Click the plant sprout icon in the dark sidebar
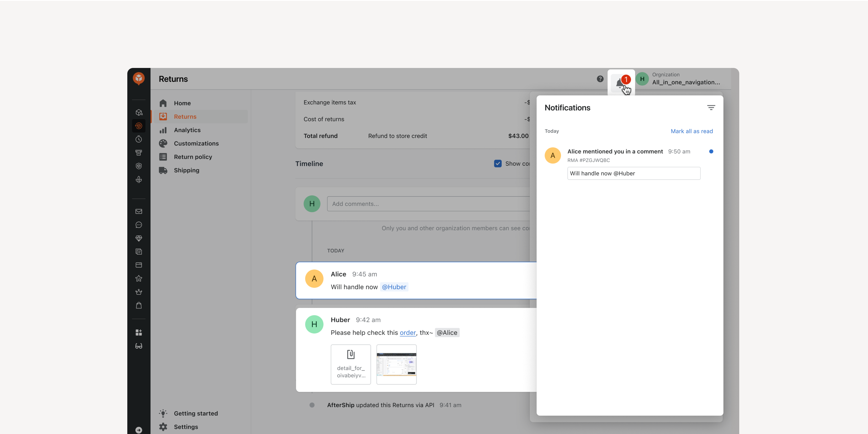 pyautogui.click(x=139, y=180)
